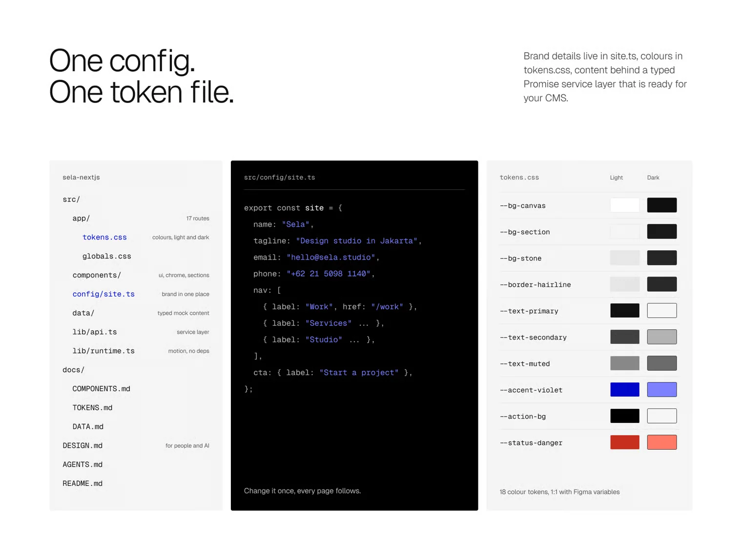Open the DESIGN.md file
Image resolution: width=742 pixels, height=560 pixels.
pyautogui.click(x=82, y=446)
